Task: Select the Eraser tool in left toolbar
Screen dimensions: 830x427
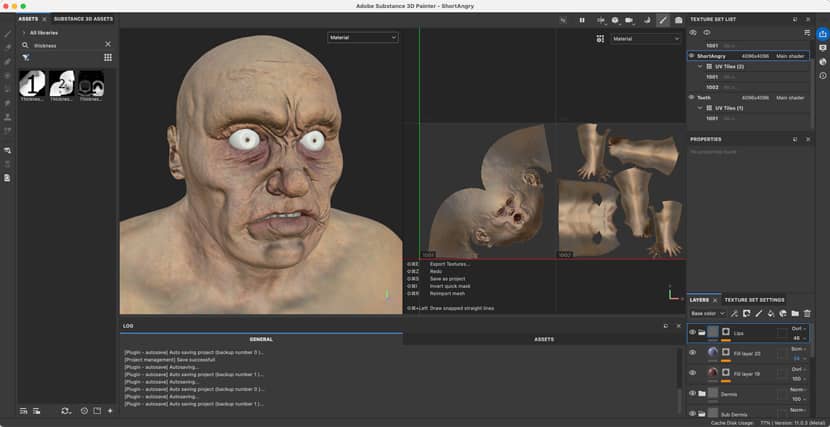Action: pos(7,47)
